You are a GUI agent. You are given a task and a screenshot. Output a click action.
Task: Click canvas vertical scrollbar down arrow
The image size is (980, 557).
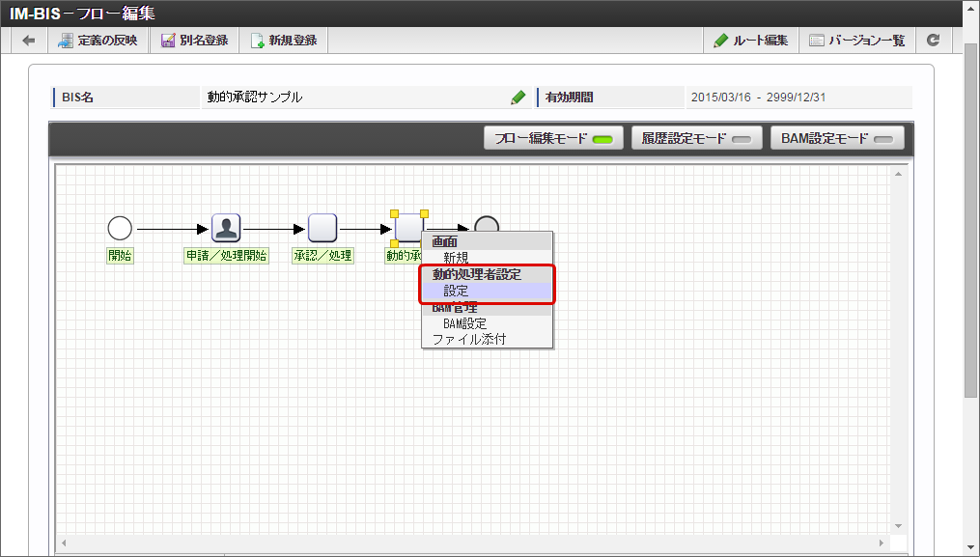899,526
